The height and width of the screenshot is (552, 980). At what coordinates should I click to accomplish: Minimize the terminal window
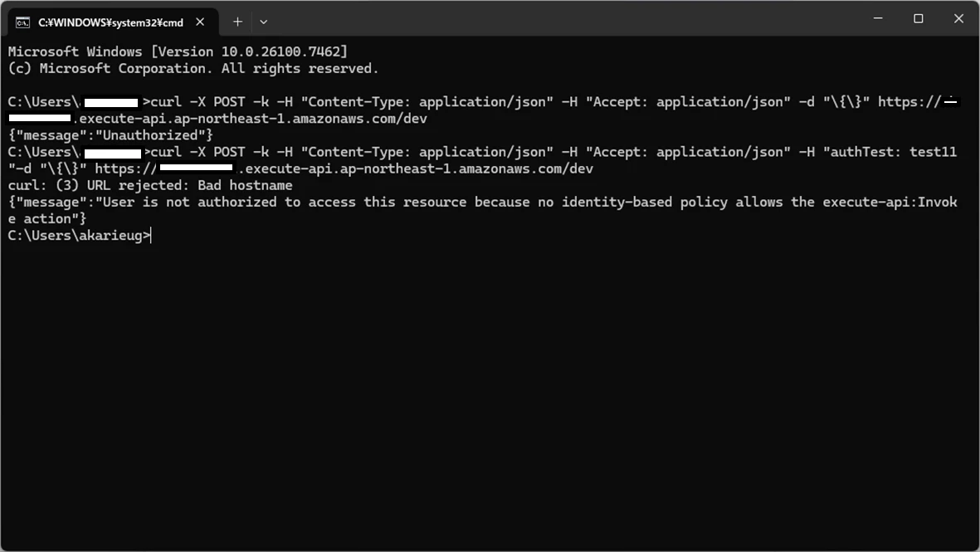(x=878, y=18)
